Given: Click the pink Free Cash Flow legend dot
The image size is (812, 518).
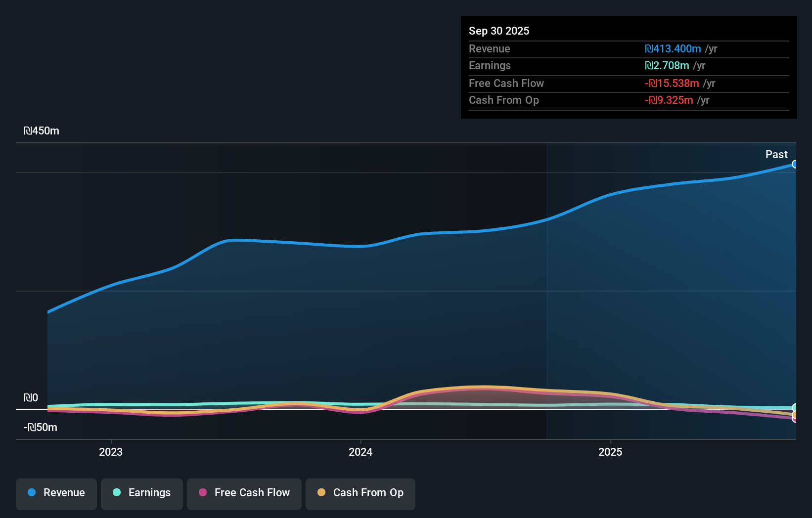Looking at the screenshot, I should (202, 493).
